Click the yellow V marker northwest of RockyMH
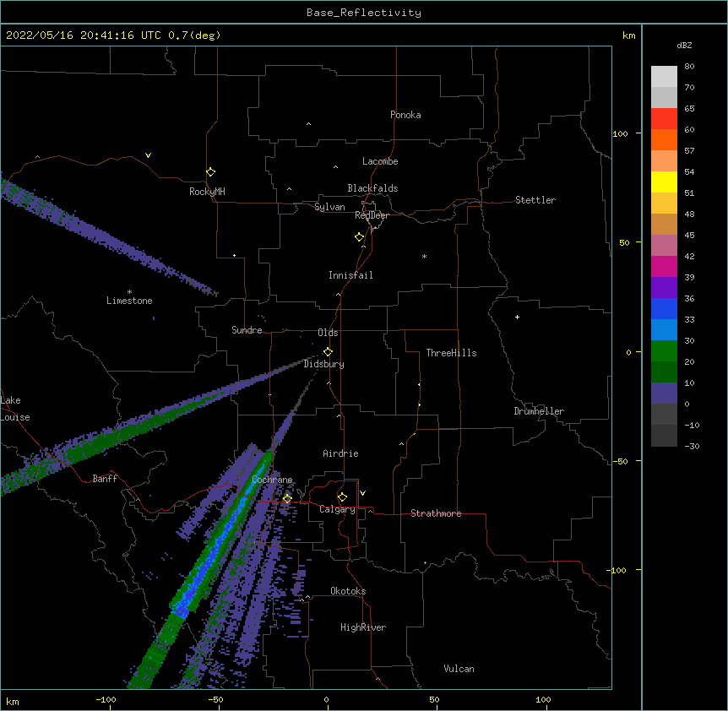This screenshot has height=711, width=728. 148,155
